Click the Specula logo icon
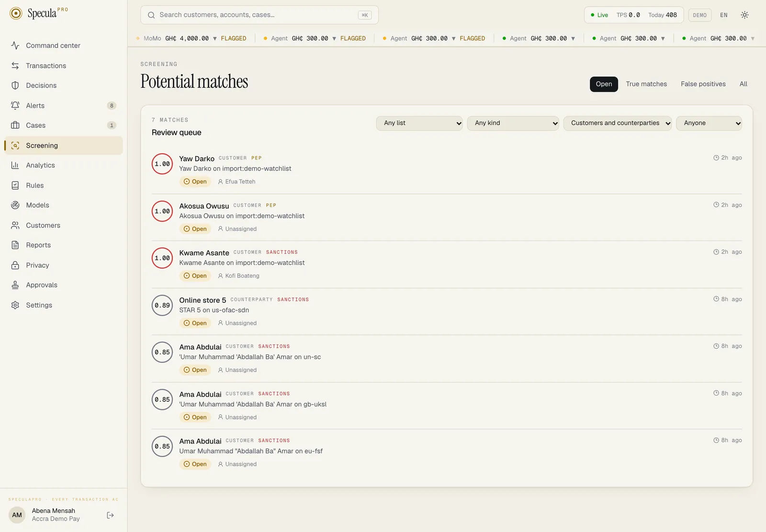 [x=16, y=13]
